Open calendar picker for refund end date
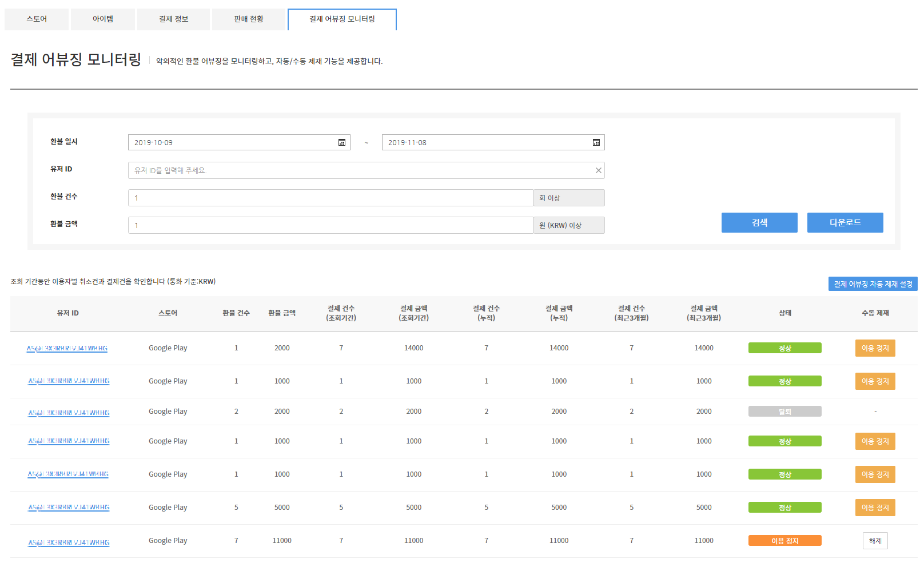Viewport: 924px width, 563px height. (x=596, y=142)
